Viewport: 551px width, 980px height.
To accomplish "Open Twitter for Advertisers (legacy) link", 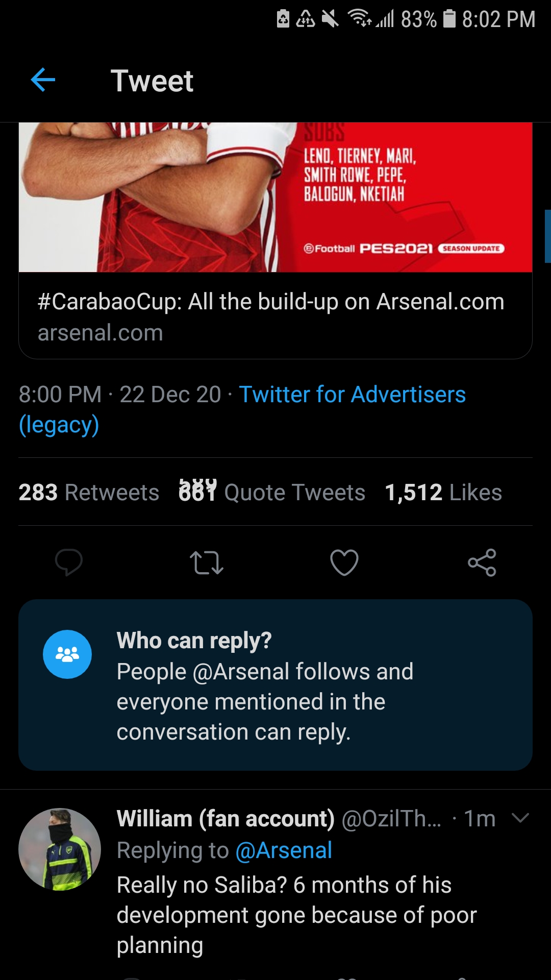I will pyautogui.click(x=242, y=409).
